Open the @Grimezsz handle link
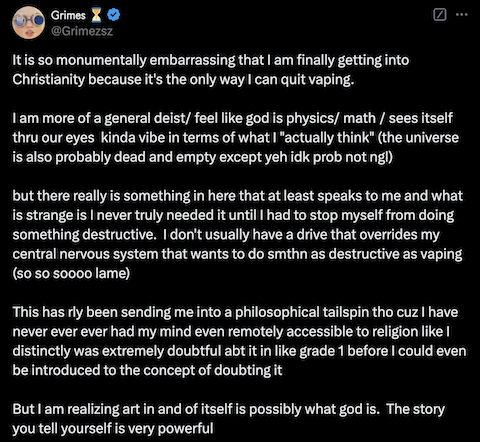 [82, 31]
